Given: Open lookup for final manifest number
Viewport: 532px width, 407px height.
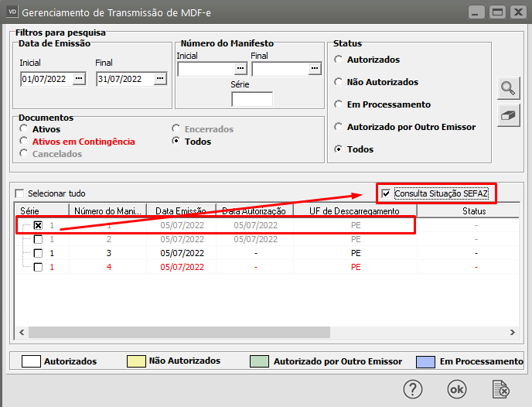Looking at the screenshot, I should pyautogui.click(x=315, y=69).
